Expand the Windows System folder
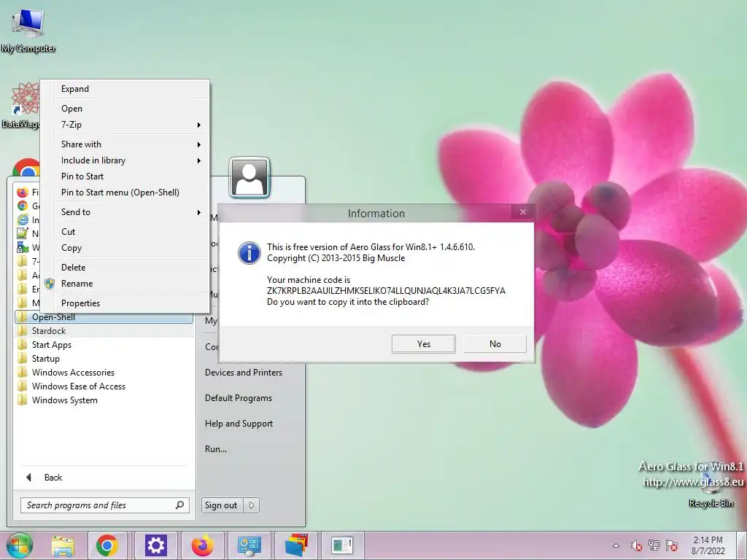Viewport: 747px width, 560px height. [x=104, y=400]
